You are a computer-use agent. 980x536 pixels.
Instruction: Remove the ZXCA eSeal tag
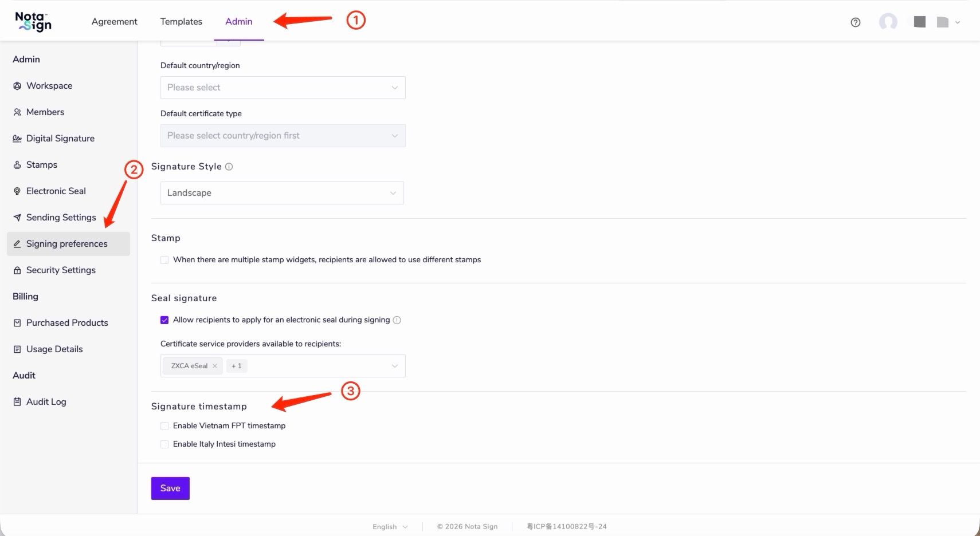tap(215, 366)
